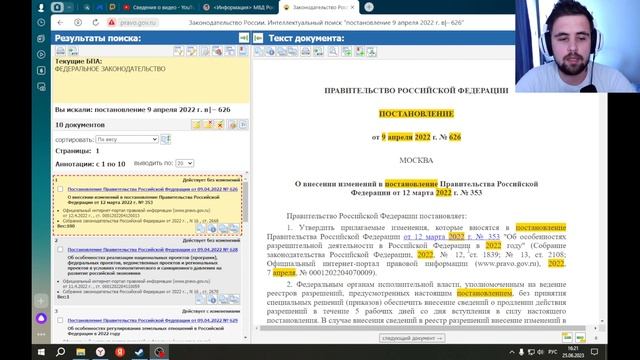Open result link Постановление № 629
The height and width of the screenshot is (360, 640).
pyautogui.click(x=153, y=320)
